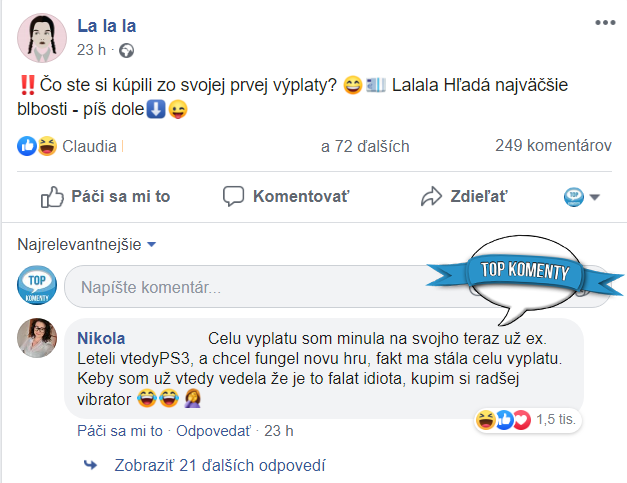Click the post's like and haha reaction icons
Viewport: 627px width, 483px height.
[37, 146]
